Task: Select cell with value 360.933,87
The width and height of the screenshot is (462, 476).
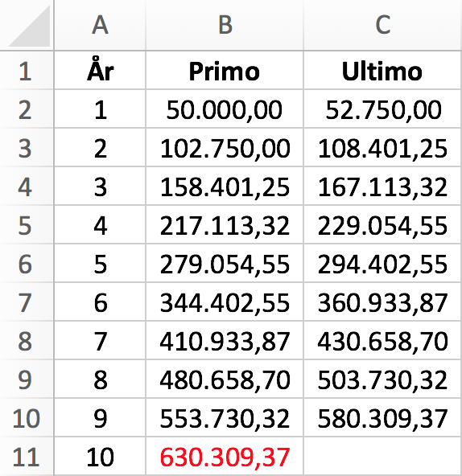Action: [382, 302]
